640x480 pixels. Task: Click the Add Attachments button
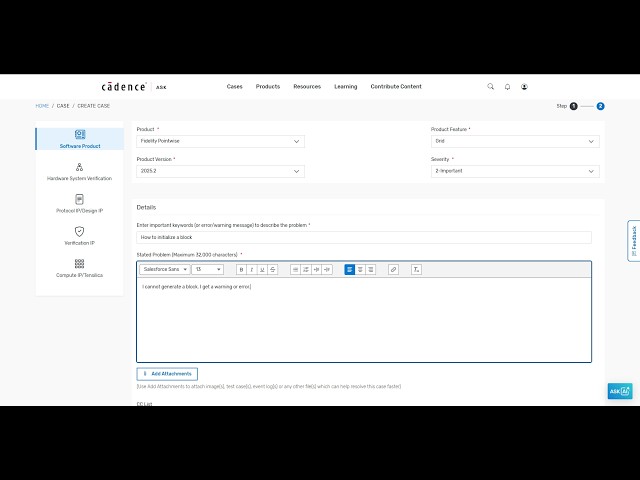167,374
